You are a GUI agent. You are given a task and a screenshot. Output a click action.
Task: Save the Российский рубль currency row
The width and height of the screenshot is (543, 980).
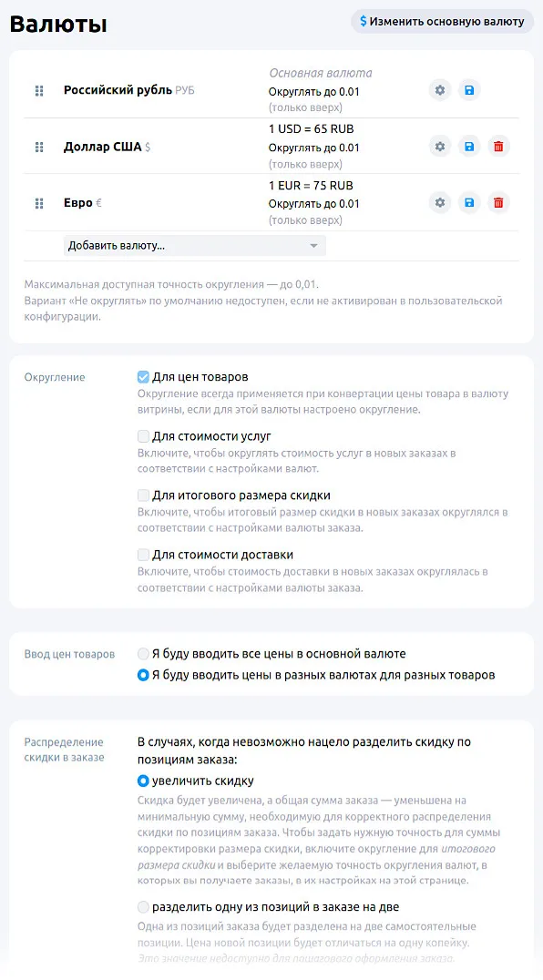click(469, 90)
